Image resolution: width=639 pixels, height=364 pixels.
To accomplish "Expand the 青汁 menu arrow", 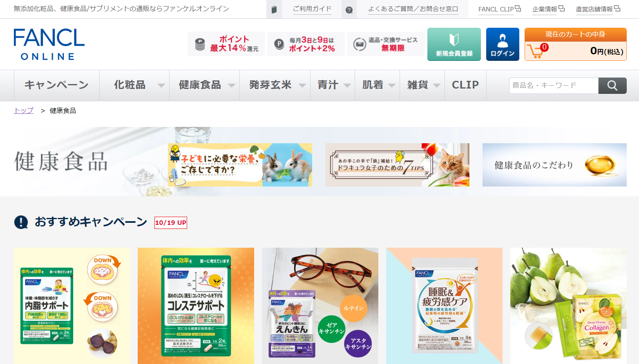I will [x=347, y=85].
